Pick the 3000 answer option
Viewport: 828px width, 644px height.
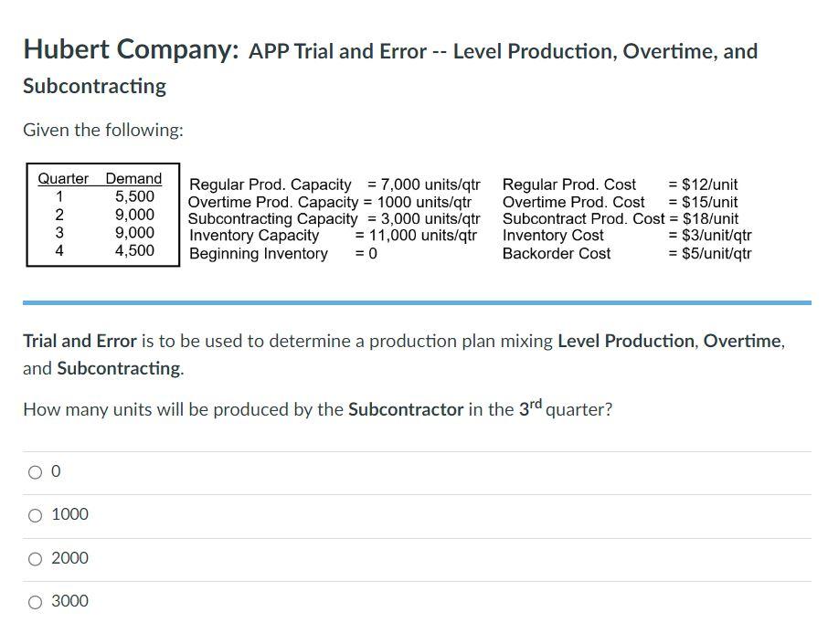coord(34,602)
